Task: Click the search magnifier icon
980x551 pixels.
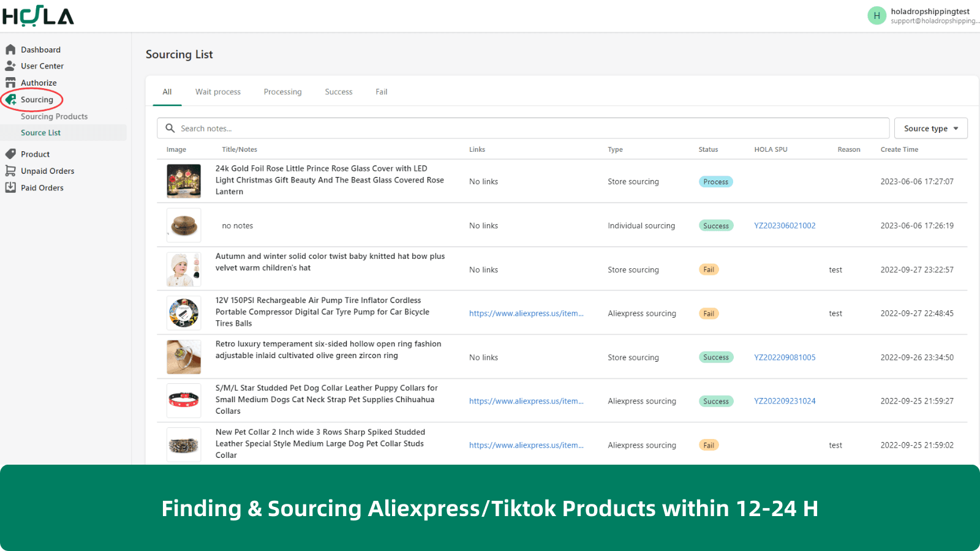Action: 170,129
